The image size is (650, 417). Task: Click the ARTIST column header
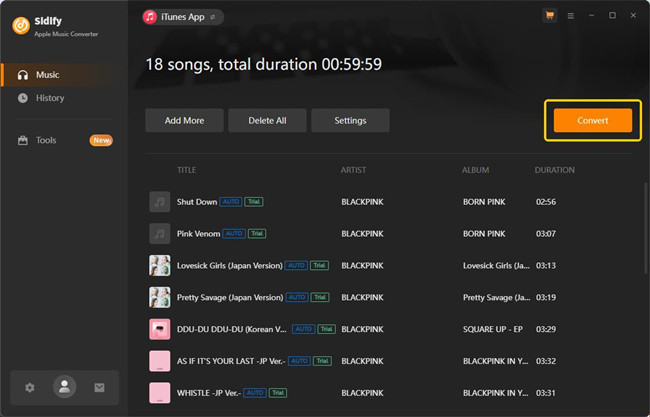pos(354,170)
